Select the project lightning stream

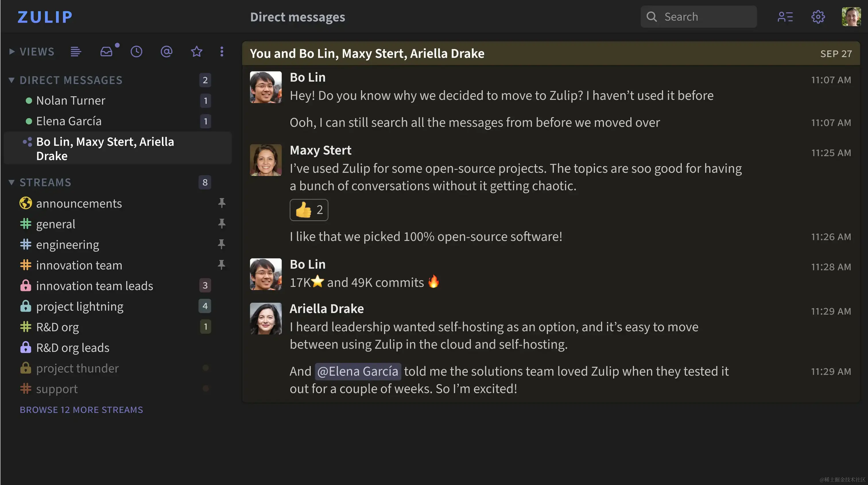[80, 306]
